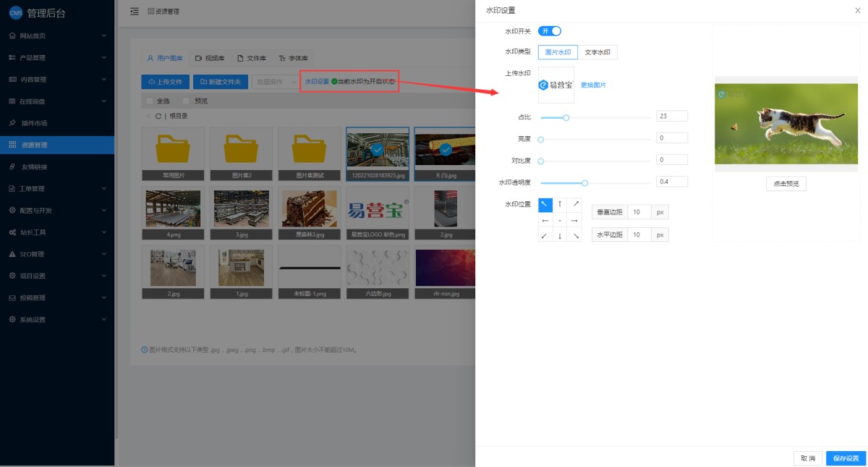
Task: Select the down arrow watermark position
Action: pyautogui.click(x=560, y=235)
